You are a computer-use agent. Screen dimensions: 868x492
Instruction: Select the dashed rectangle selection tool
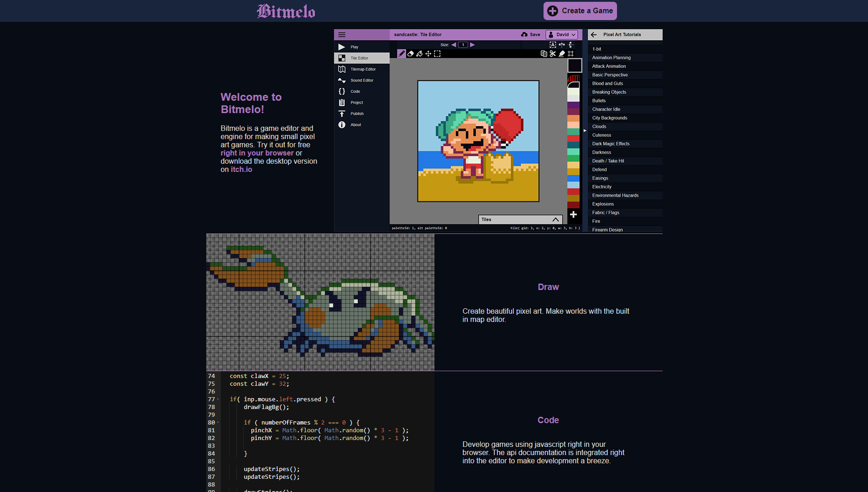pyautogui.click(x=437, y=54)
